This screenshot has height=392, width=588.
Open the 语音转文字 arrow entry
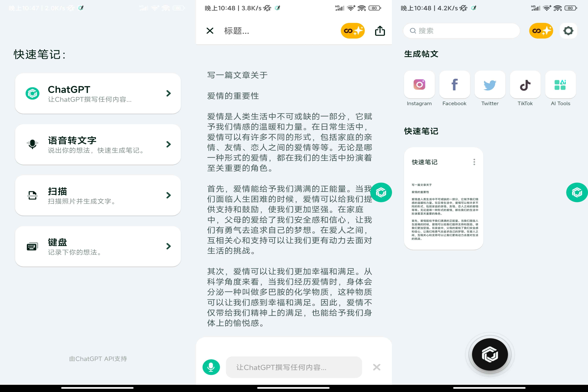tap(168, 144)
